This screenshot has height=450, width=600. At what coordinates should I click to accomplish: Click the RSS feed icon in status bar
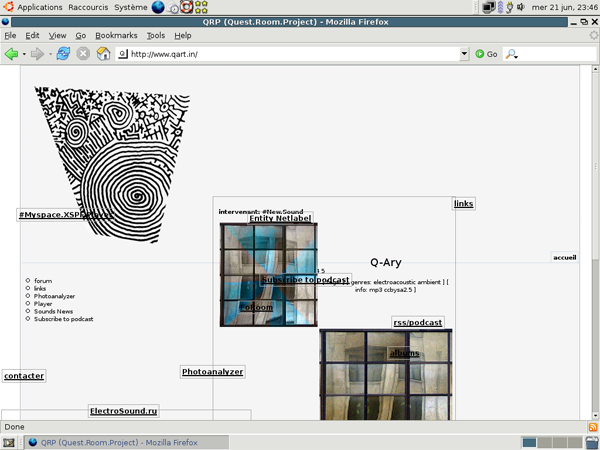point(592,427)
